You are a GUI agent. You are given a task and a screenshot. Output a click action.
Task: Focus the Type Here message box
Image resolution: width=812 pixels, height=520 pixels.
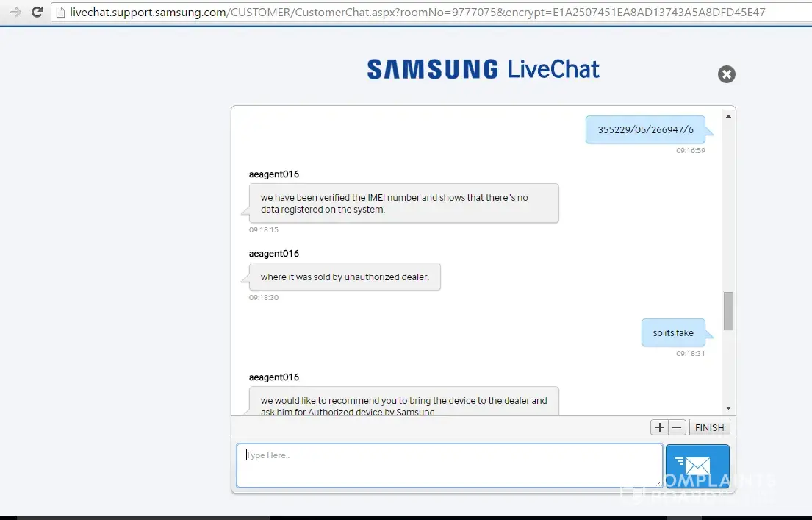point(450,466)
